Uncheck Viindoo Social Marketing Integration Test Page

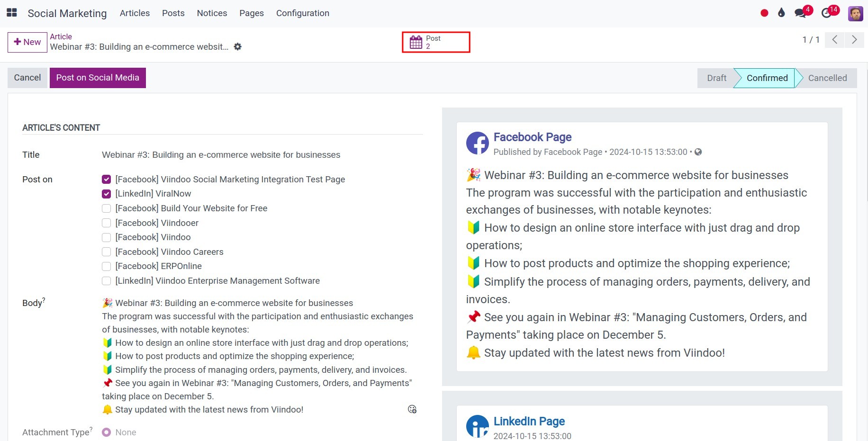point(107,180)
